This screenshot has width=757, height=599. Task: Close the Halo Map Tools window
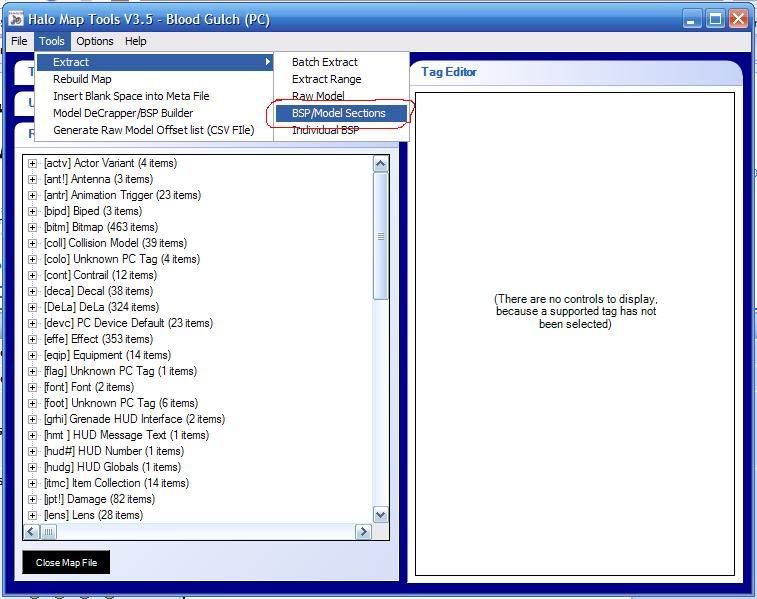[738, 19]
